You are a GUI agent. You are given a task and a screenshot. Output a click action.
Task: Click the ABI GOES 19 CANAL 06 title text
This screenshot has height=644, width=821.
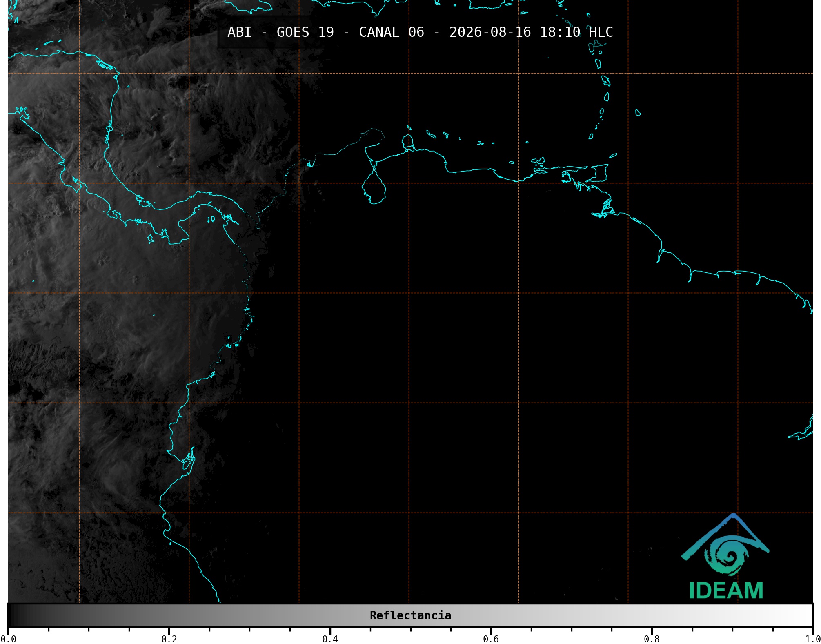click(420, 32)
